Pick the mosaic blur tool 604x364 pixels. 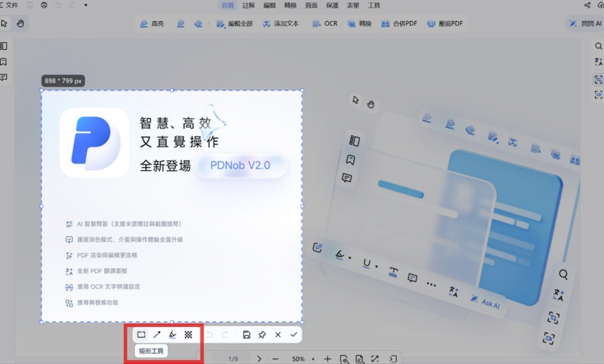[188, 335]
